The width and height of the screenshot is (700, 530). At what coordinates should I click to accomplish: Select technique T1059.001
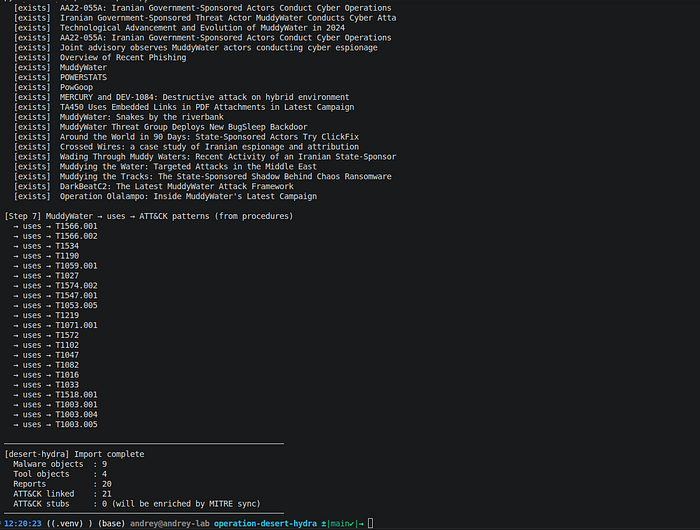(76, 266)
